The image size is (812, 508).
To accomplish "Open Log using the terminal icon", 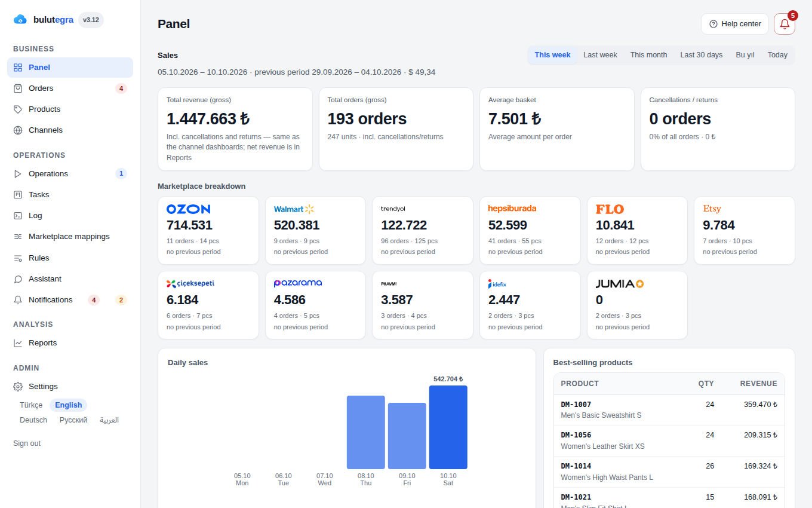I will 18,216.
